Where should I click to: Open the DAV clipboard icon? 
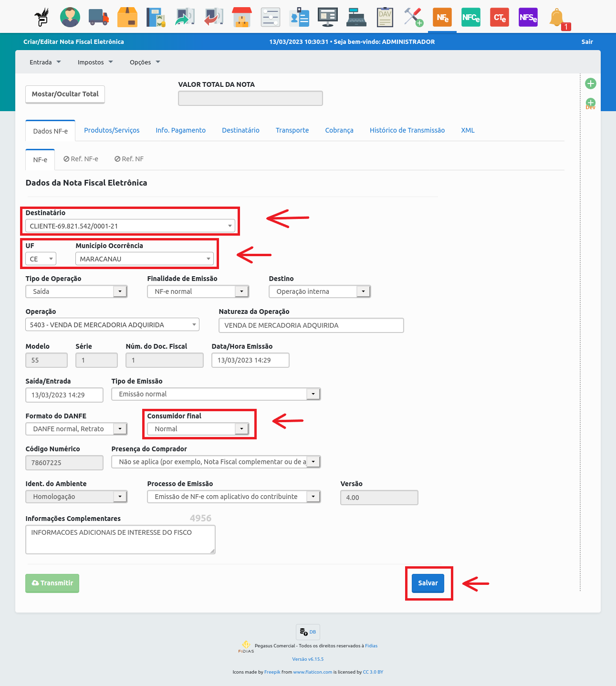click(385, 17)
